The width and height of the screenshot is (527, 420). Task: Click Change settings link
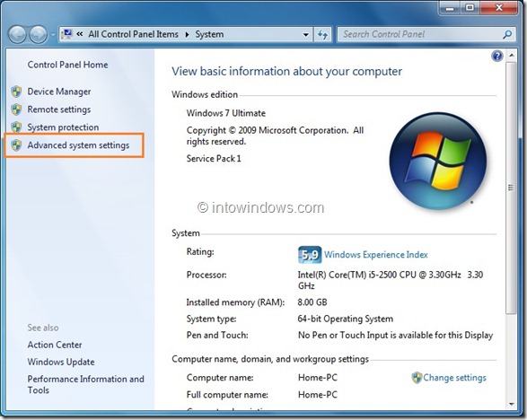454,378
